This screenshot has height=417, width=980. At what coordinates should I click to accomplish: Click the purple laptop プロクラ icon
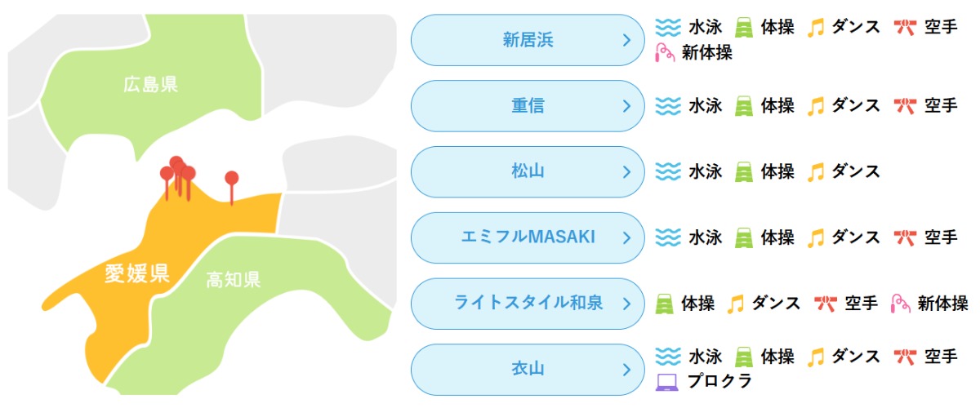click(x=667, y=381)
